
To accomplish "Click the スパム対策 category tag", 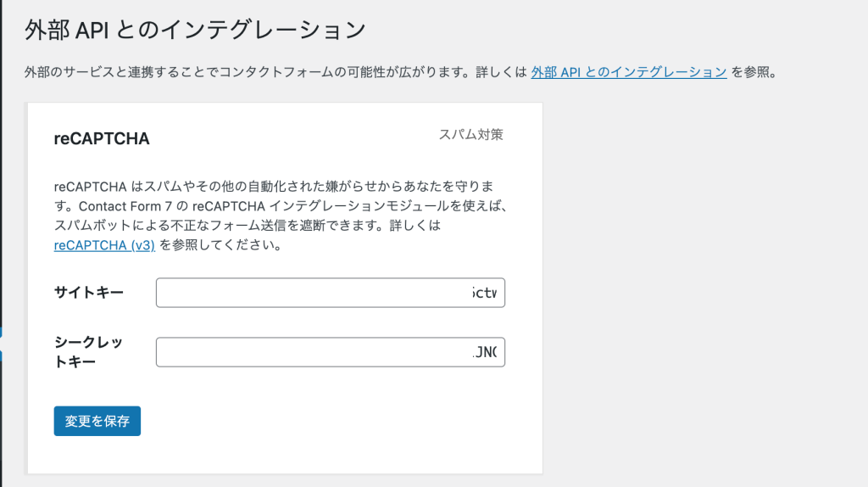I will [x=470, y=135].
